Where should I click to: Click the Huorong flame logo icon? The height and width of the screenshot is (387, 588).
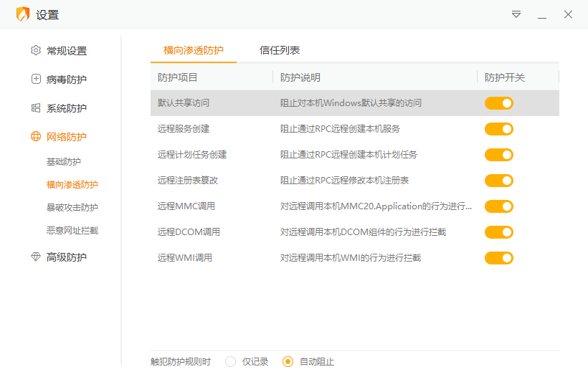[x=23, y=14]
